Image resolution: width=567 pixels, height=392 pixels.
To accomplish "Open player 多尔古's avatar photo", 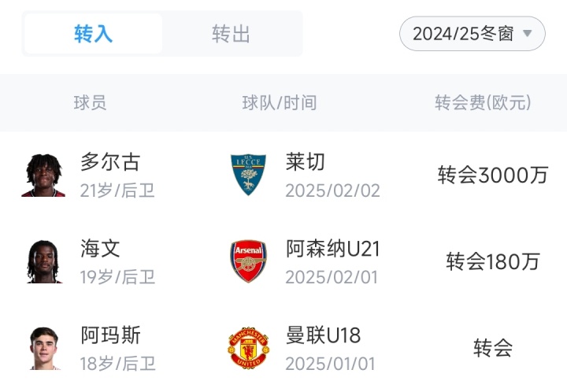I will click(x=43, y=175).
